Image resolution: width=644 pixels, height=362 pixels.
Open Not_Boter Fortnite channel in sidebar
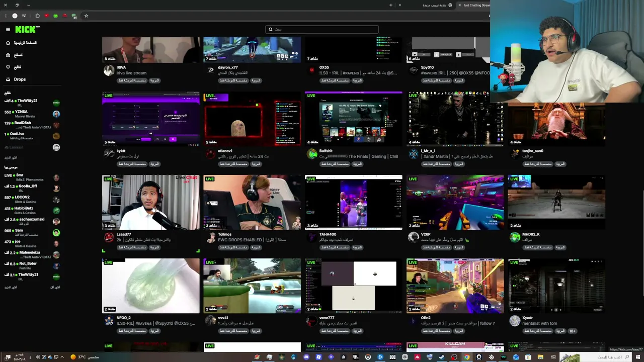(x=32, y=265)
